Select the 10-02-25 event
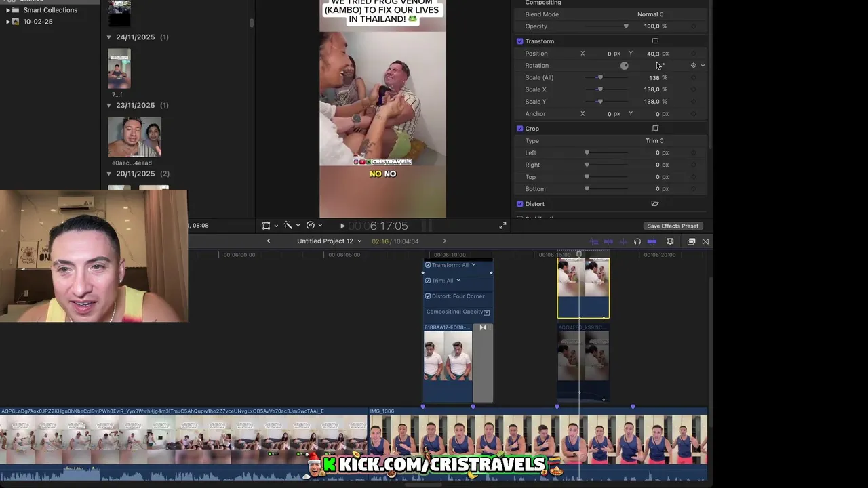Viewport: 868px width, 488px height. (x=38, y=22)
